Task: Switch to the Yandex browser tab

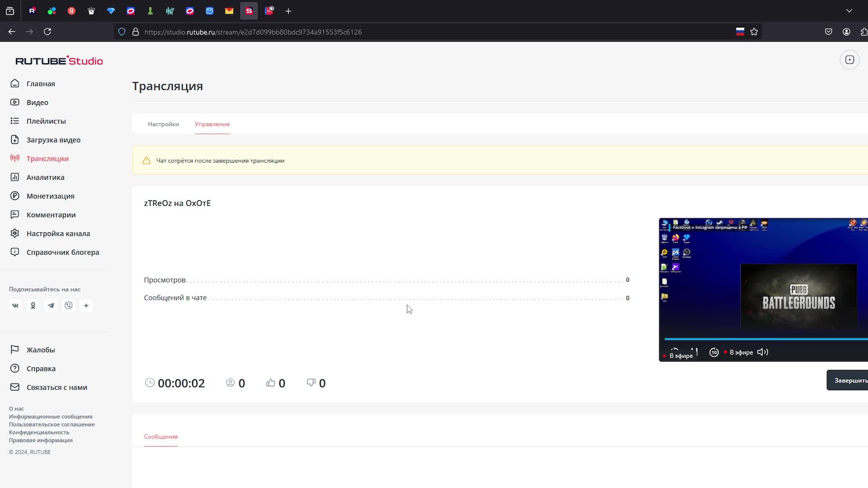Action: pos(71,11)
